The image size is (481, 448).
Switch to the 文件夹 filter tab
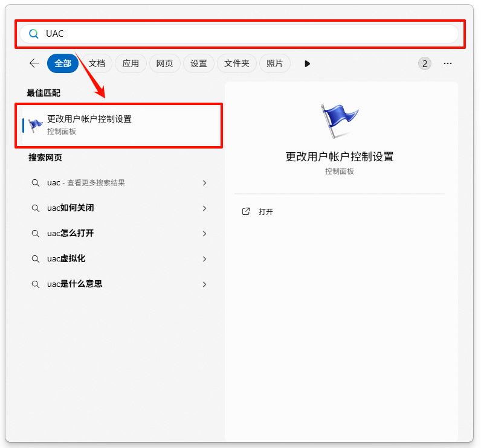pos(236,63)
